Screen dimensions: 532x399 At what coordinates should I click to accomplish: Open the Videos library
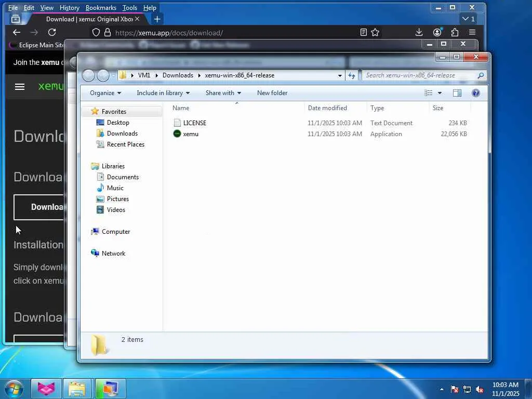pyautogui.click(x=116, y=210)
